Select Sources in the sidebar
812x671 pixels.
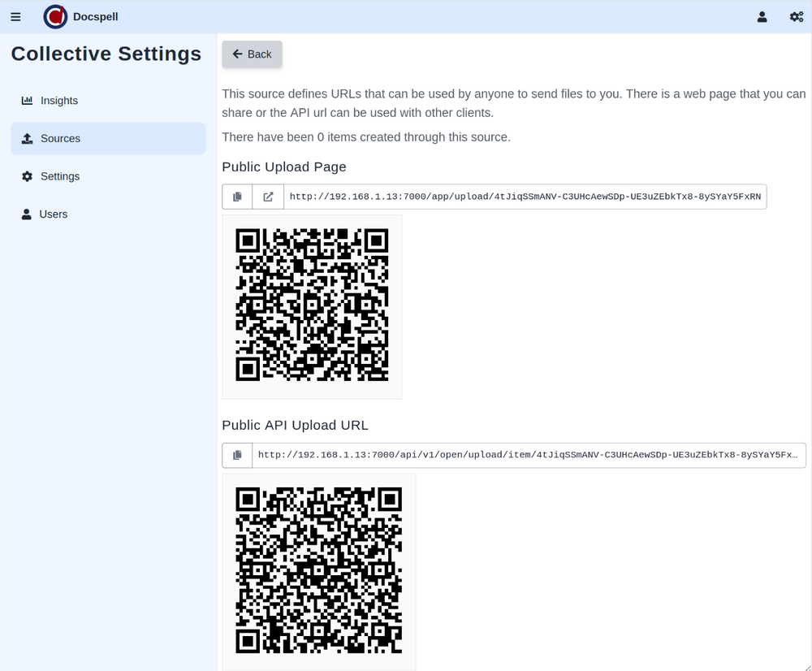tap(61, 139)
